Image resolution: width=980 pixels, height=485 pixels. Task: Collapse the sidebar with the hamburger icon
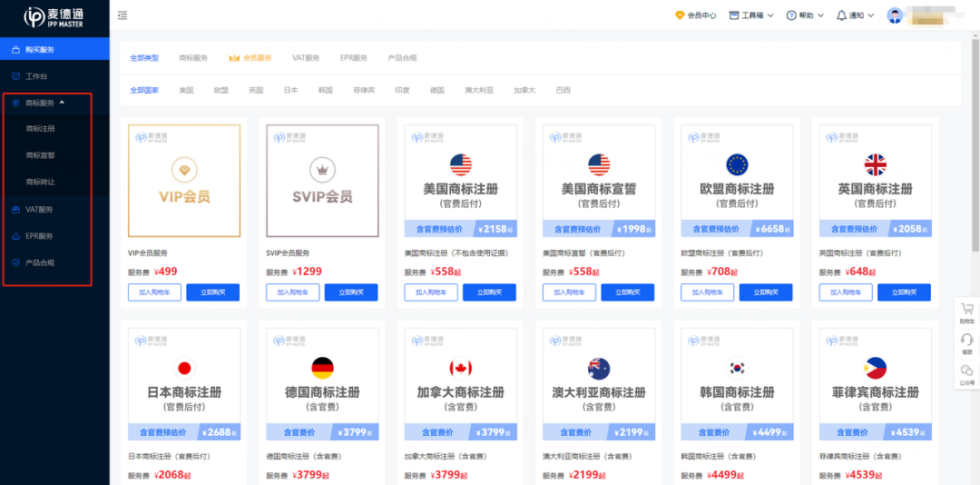(122, 15)
